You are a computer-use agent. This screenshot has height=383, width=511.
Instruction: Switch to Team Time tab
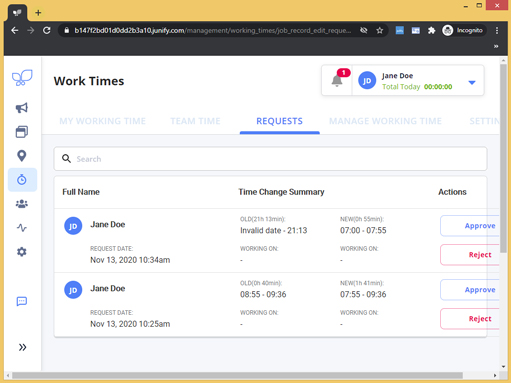pos(195,121)
